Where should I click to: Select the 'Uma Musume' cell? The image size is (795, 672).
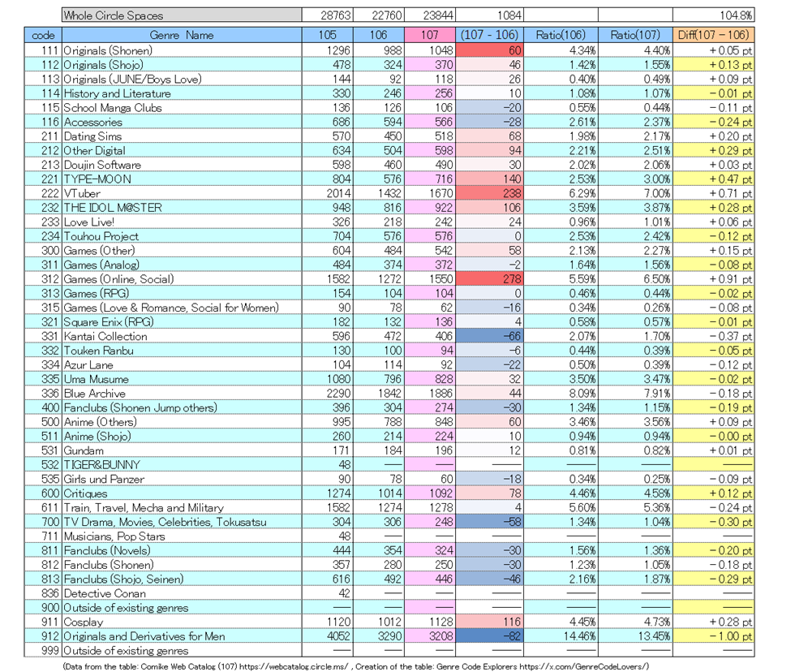[x=182, y=379]
